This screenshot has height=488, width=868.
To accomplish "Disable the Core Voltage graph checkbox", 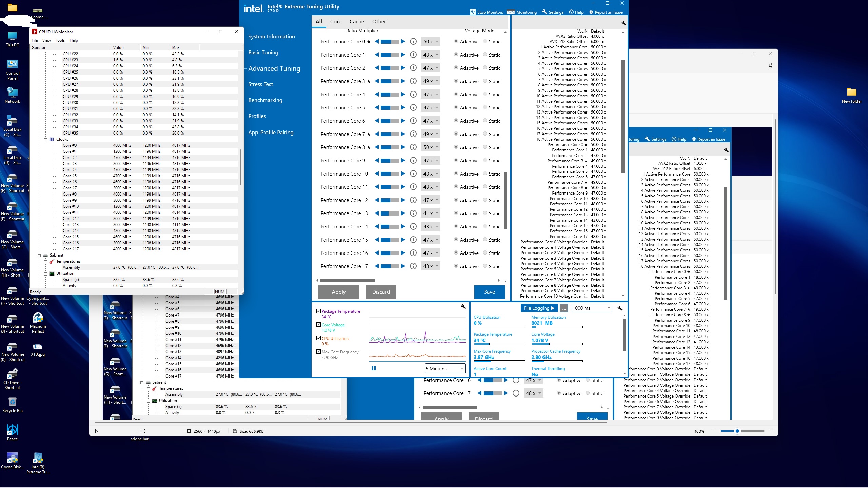I will [x=318, y=324].
